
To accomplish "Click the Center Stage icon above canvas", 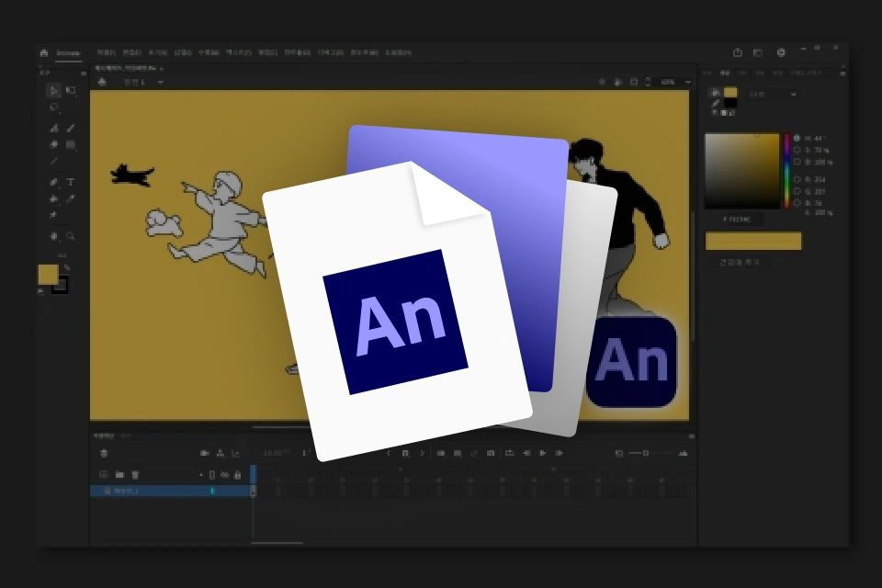I will (x=601, y=82).
